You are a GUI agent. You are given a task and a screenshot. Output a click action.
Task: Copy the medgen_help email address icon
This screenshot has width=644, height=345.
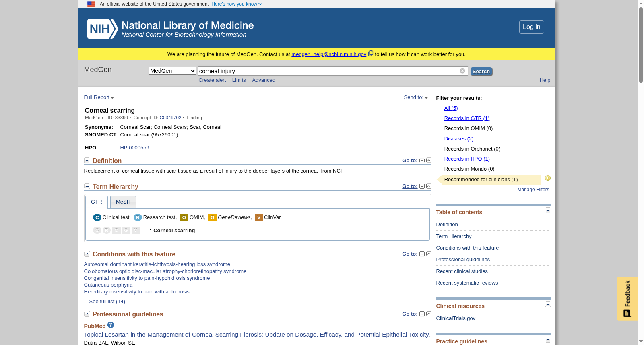pyautogui.click(x=371, y=53)
